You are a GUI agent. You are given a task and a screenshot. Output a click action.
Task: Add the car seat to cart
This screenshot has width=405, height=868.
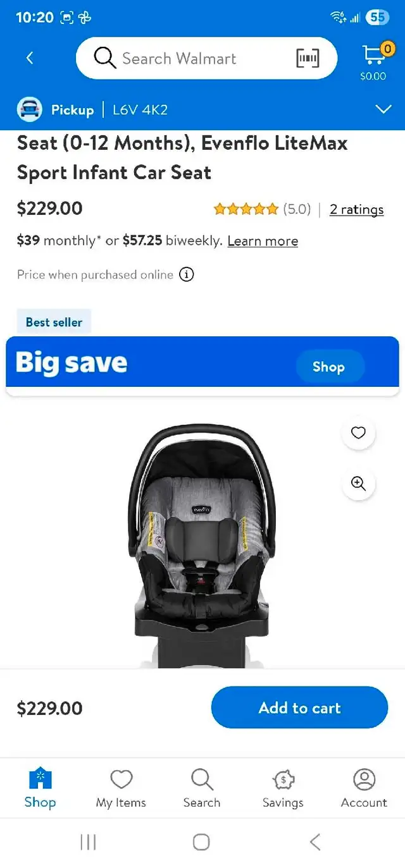(x=299, y=707)
